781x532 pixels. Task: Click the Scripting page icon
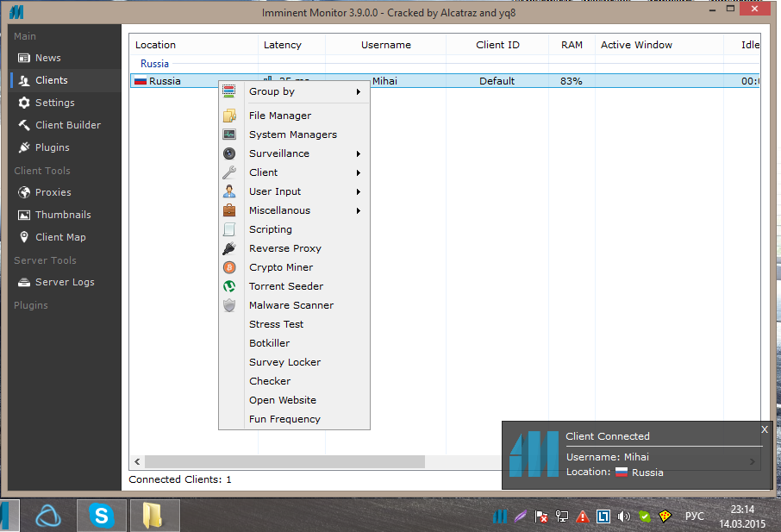point(229,229)
